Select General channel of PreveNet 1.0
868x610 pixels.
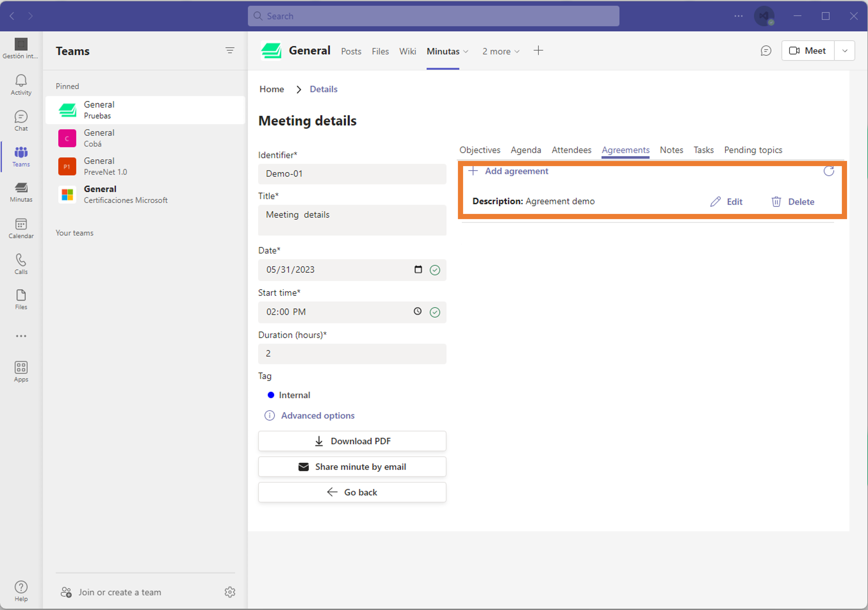(145, 166)
